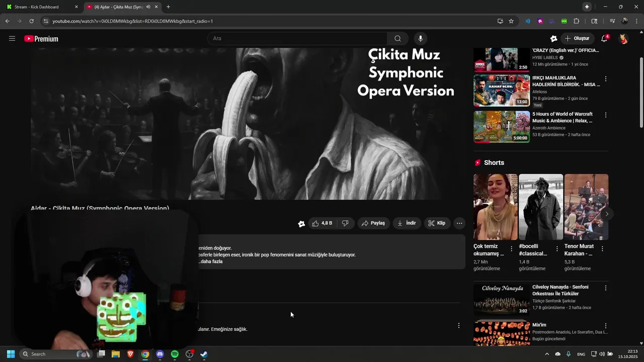Open options for Tenor Murat Karahan short
Image resolution: width=644 pixels, height=362 pixels.
[x=602, y=249]
